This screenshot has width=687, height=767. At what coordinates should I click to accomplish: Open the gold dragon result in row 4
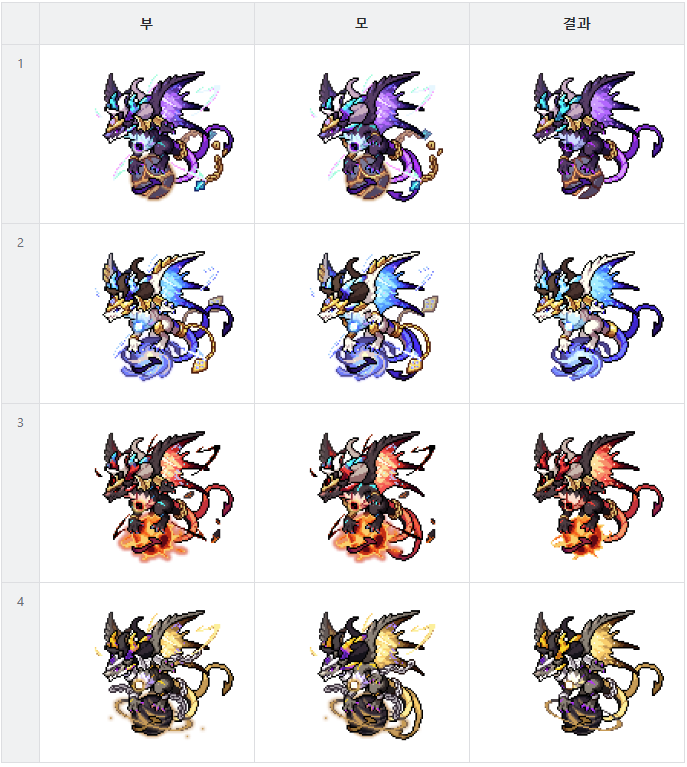[597, 673]
